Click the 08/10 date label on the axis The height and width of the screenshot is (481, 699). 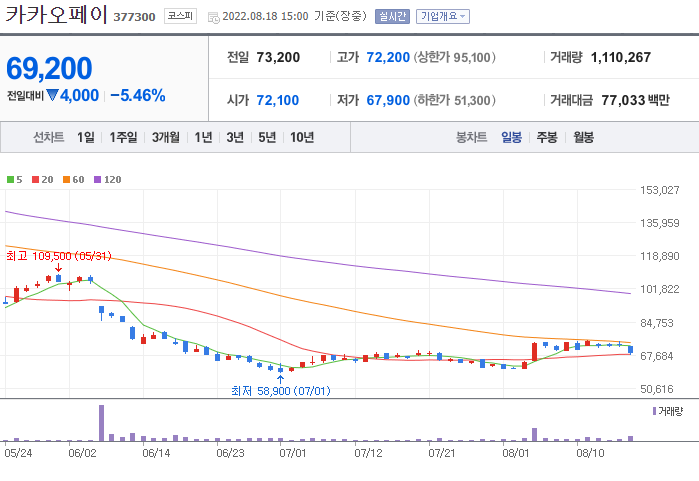pyautogui.click(x=590, y=453)
